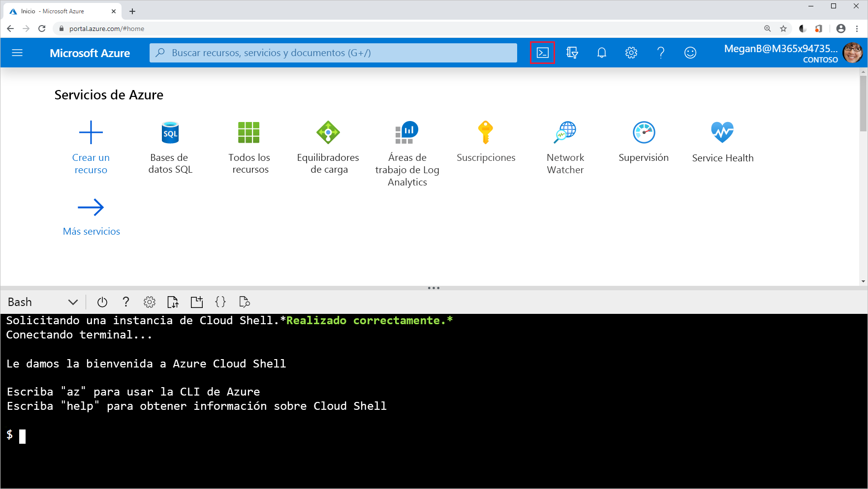Click the portal page vertical scrollbar
This screenshot has width=868, height=489.
coord(863,103)
